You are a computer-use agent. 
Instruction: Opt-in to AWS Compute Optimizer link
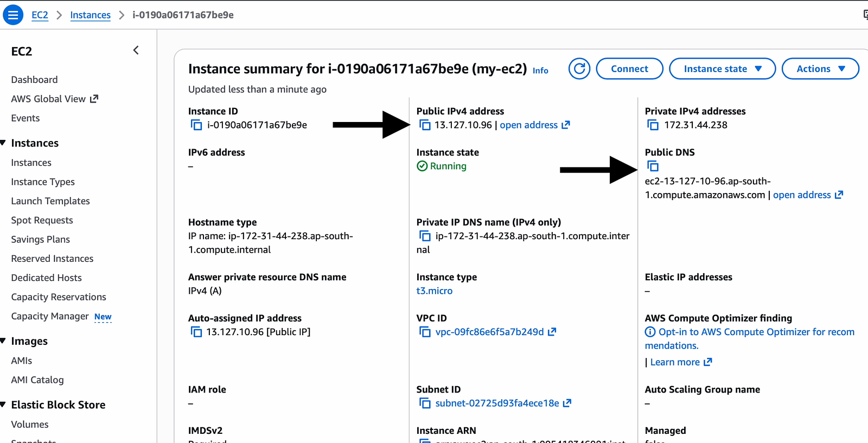[750, 339]
